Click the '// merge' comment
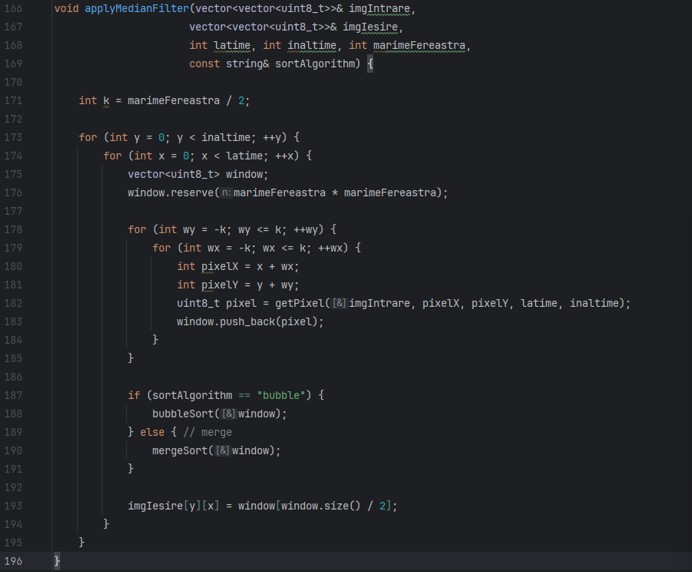 (207, 432)
